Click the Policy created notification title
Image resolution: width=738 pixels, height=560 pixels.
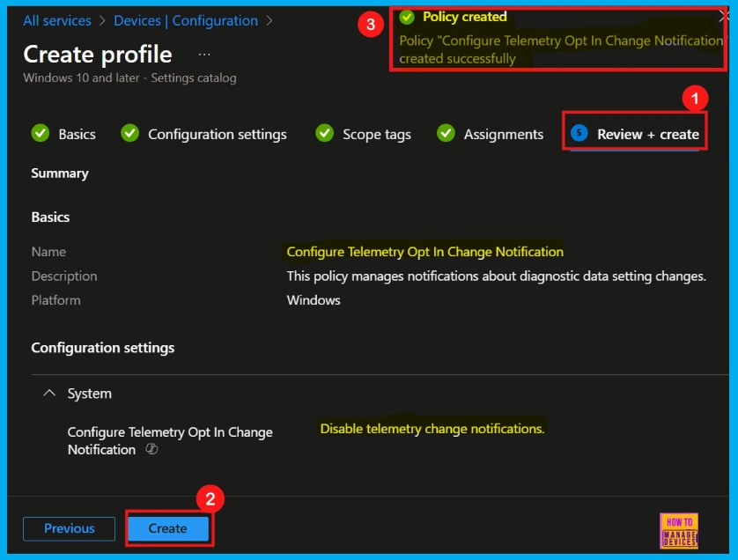point(464,17)
